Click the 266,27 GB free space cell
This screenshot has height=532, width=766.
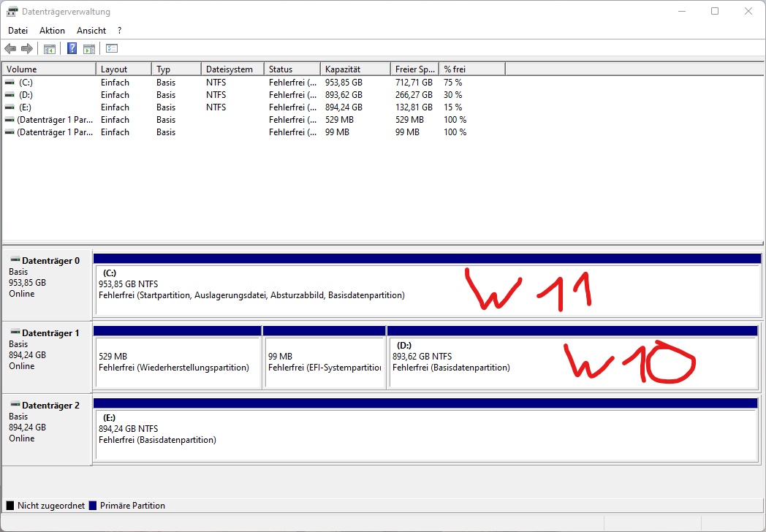(x=414, y=95)
